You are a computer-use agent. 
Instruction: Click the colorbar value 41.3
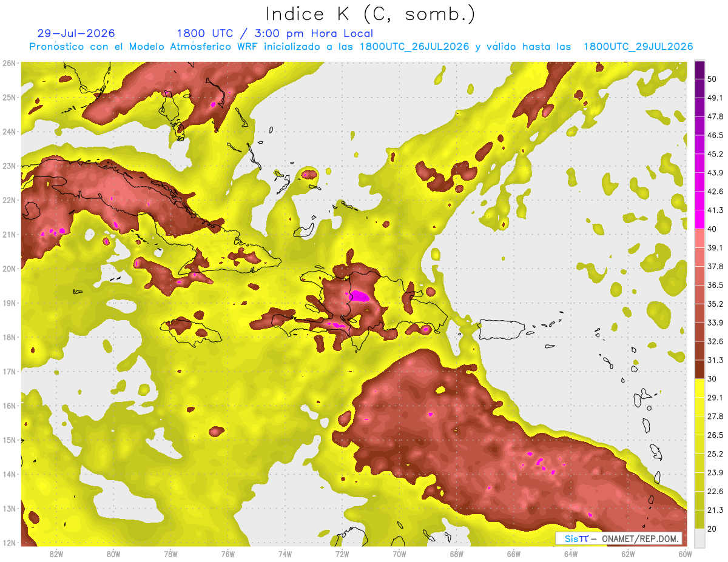click(715, 210)
